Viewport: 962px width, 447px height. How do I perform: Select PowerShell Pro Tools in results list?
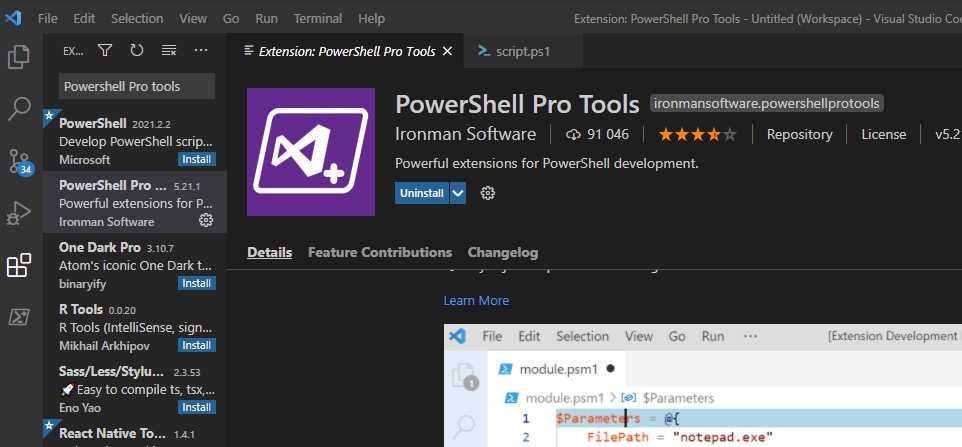[x=135, y=202]
